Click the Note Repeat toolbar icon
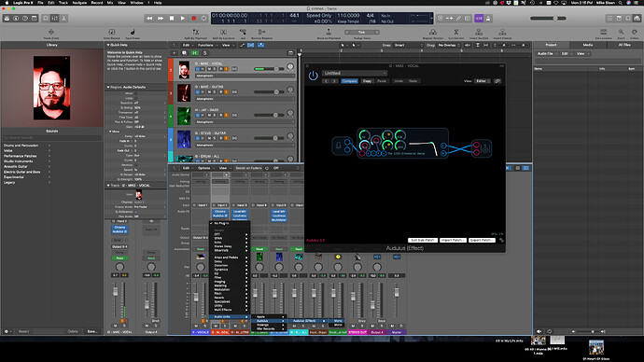Viewport: 644px width, 362px height. (112, 32)
